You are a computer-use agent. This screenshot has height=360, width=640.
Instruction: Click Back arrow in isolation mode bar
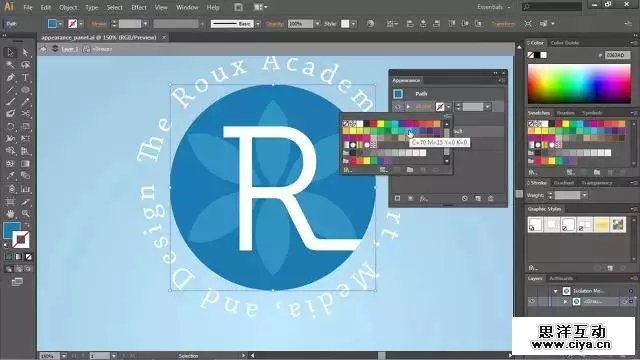[43, 49]
